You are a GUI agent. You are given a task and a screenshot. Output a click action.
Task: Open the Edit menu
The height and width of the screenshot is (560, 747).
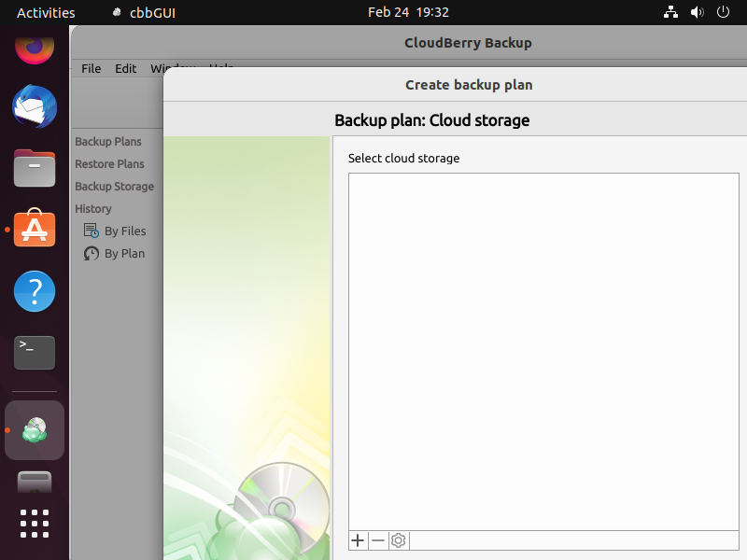click(x=126, y=68)
